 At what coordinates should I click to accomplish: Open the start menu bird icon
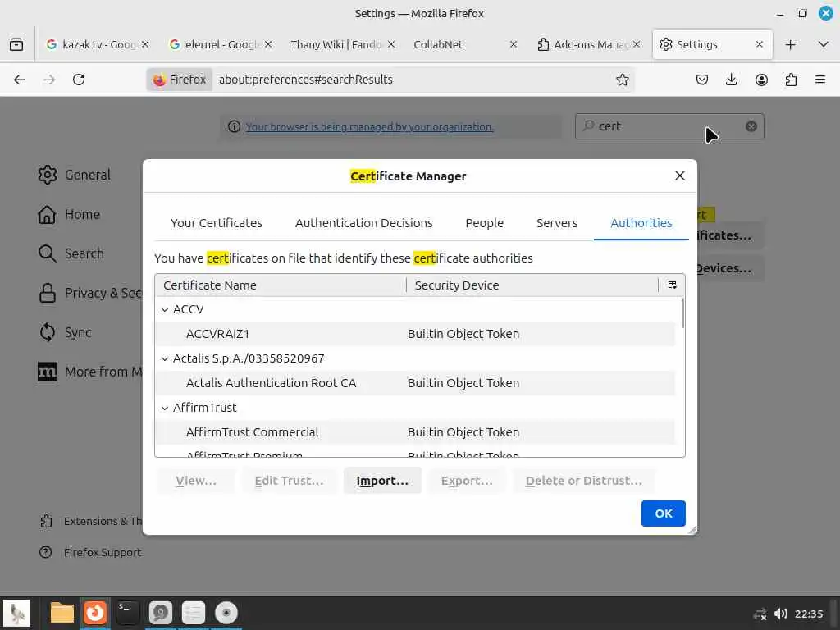point(16,614)
